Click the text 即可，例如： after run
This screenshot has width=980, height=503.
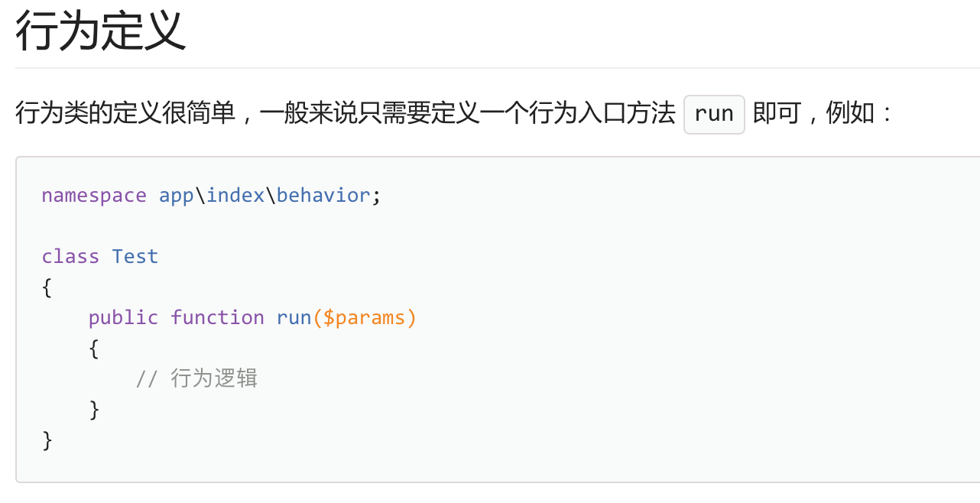(x=823, y=115)
